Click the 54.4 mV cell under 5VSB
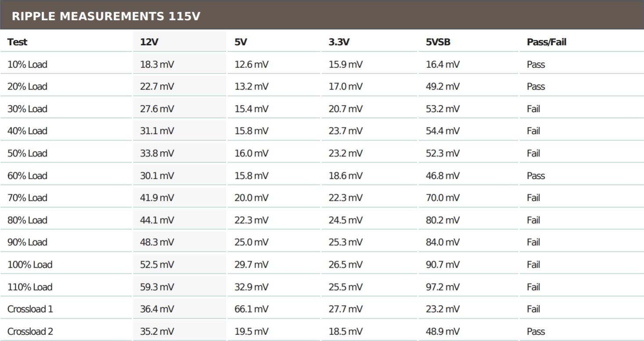The width and height of the screenshot is (644, 341). coord(443,131)
